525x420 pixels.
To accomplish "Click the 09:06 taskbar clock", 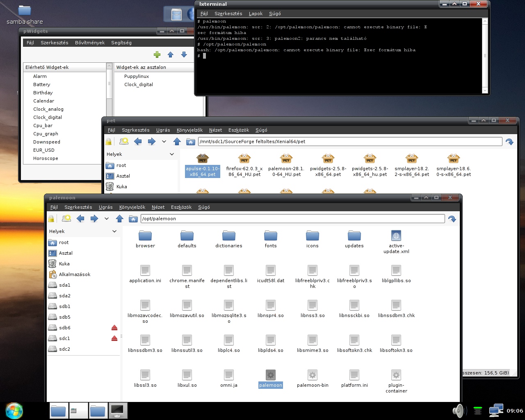I will click(515, 411).
